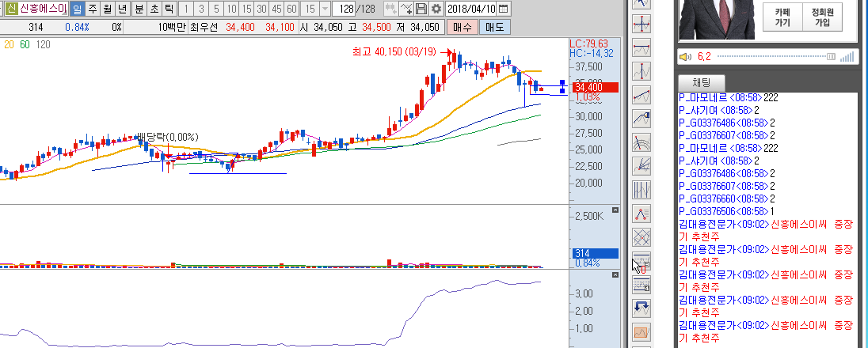Open the calendar date picker icon
This screenshot has height=348, width=868.
click(504, 9)
